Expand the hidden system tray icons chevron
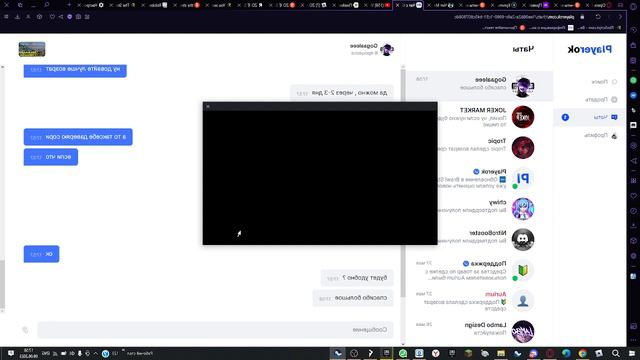 (96, 353)
